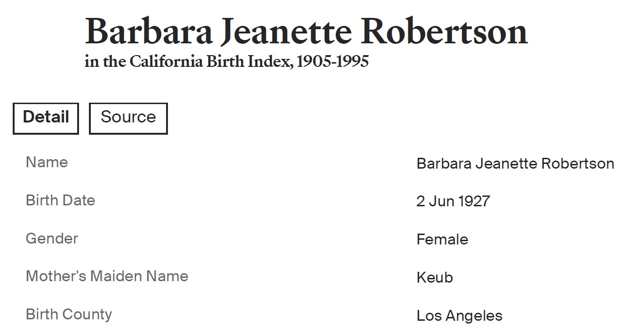Screen dimensions: 644x333
Task: Click Jeanette in the large page heading
Action: [286, 32]
